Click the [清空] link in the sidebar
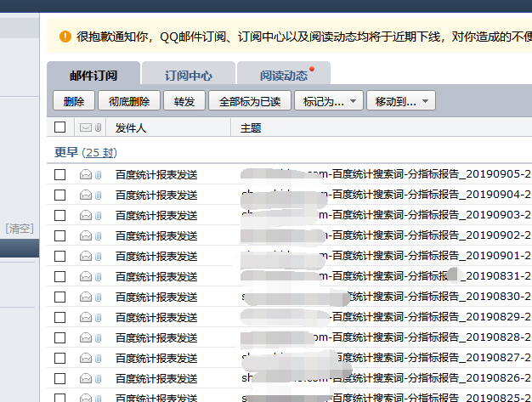This screenshot has height=402, width=532. coord(20,229)
